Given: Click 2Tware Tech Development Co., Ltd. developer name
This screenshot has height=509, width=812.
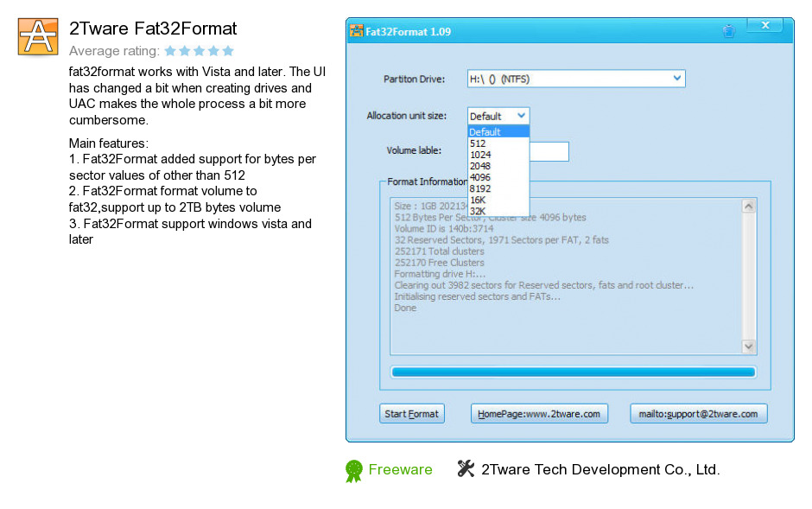Looking at the screenshot, I should pos(600,469).
